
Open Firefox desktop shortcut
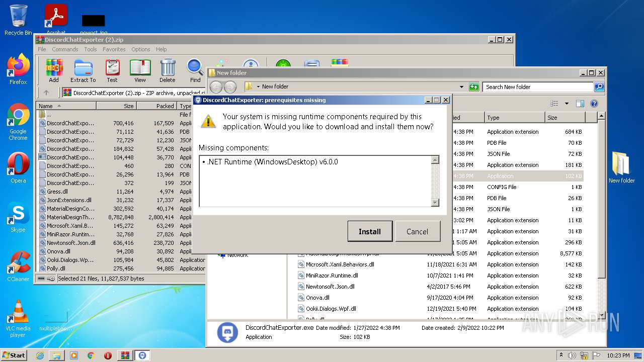tap(18, 69)
